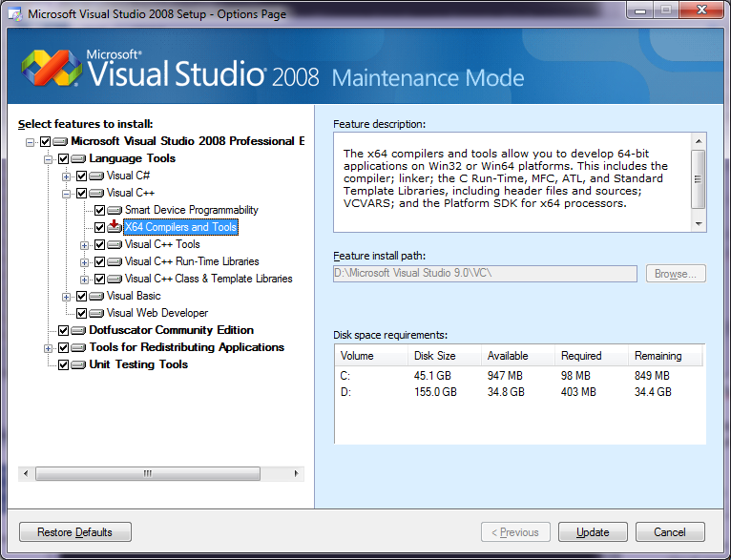731x560 pixels.
Task: Select the Smart Device Programmability item
Action: click(x=191, y=210)
